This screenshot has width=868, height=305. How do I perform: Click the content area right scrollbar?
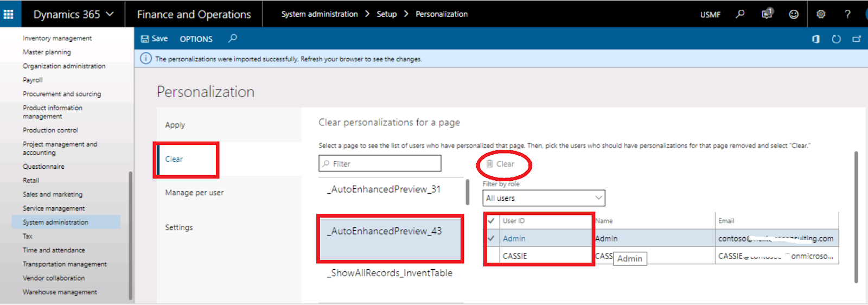pyautogui.click(x=856, y=217)
